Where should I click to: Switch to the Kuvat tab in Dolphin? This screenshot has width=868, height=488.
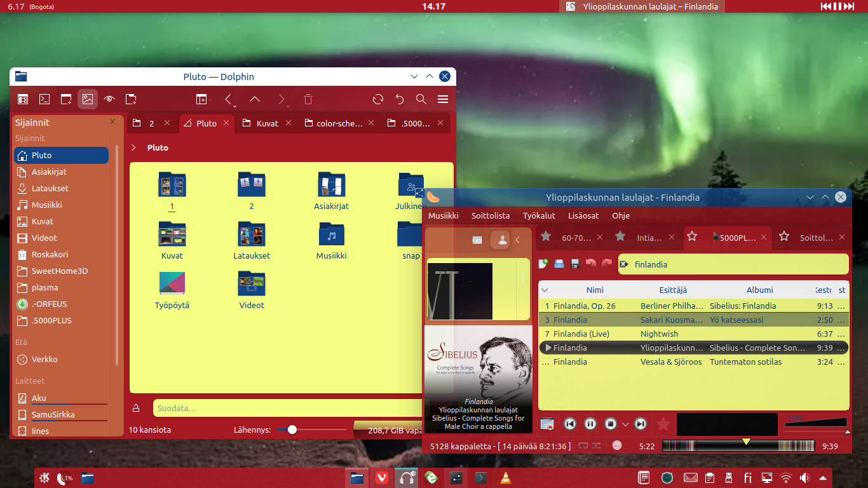click(x=268, y=123)
